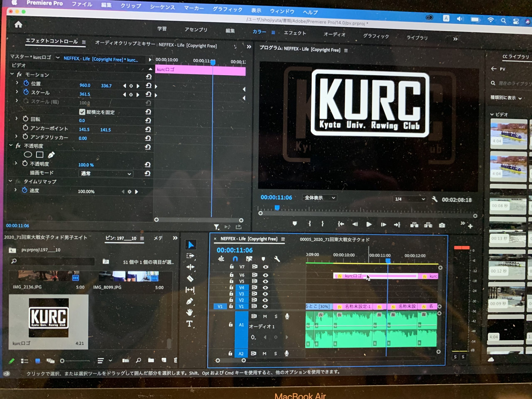This screenshot has width=532, height=399.
Task: Open the 全体表示 zoom level dropdown
Action: [x=319, y=198]
